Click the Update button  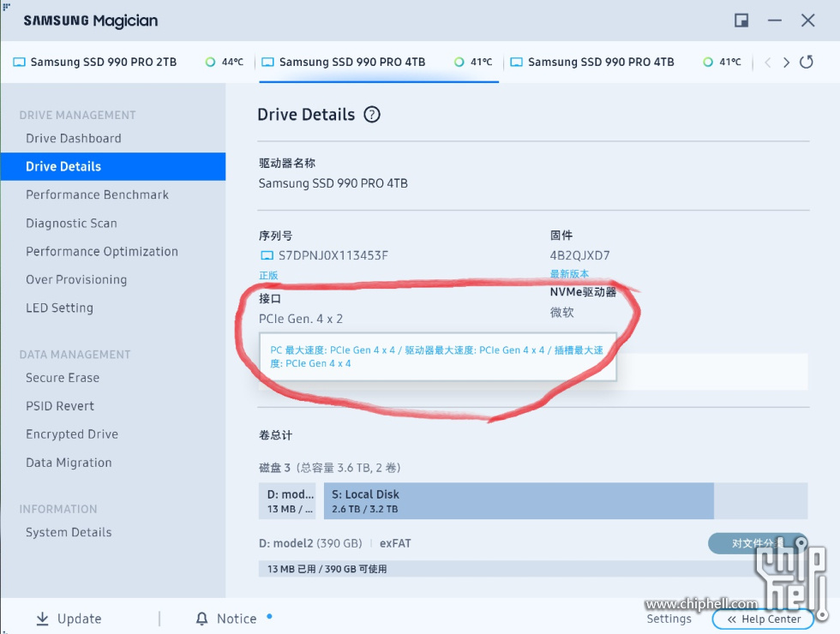(69, 619)
